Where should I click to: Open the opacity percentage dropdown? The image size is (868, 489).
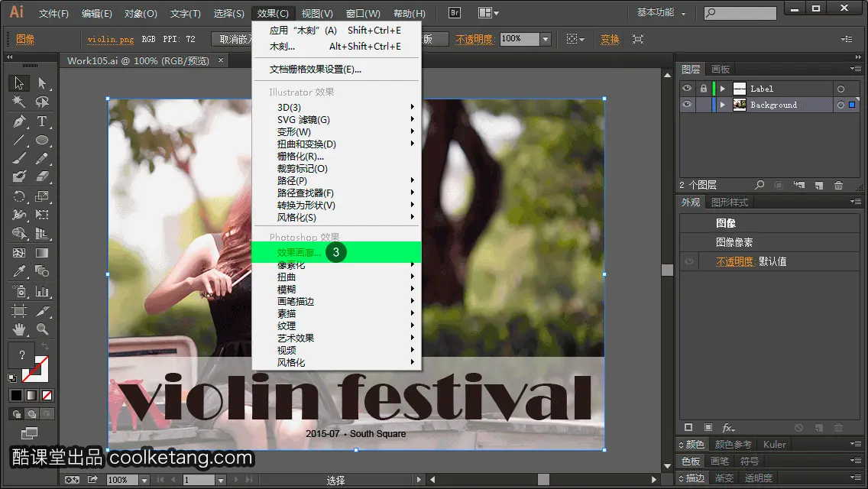point(546,39)
